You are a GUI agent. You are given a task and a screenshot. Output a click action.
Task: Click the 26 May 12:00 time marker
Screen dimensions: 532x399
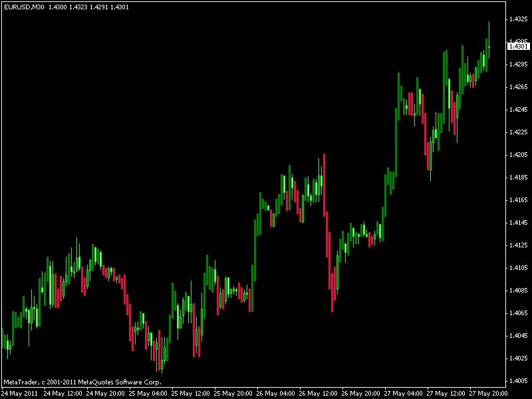[319, 393]
